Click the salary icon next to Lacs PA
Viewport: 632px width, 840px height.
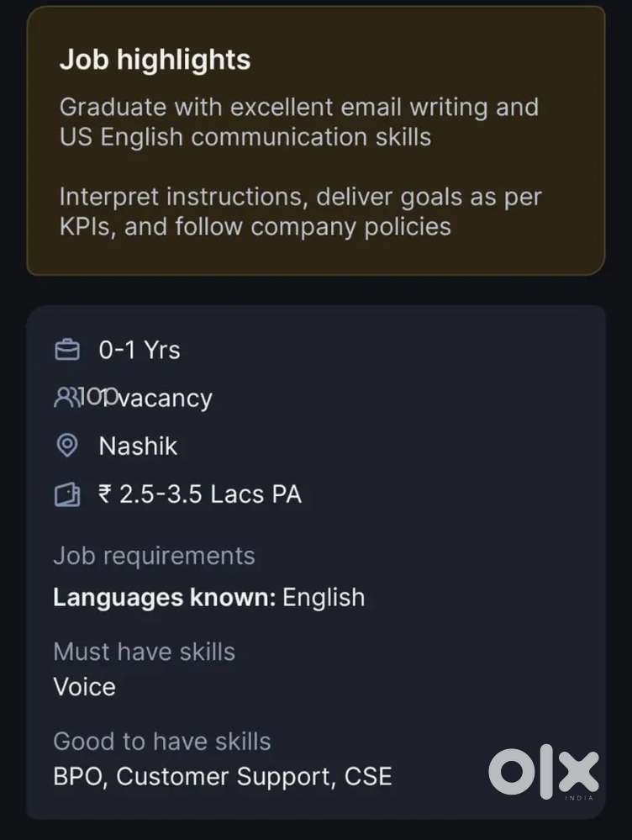pyautogui.click(x=69, y=494)
